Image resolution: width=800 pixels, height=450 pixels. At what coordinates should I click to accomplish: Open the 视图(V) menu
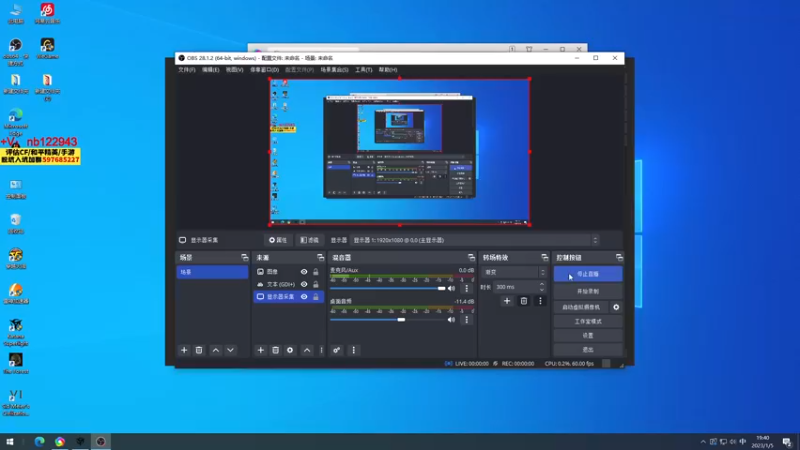pos(235,70)
